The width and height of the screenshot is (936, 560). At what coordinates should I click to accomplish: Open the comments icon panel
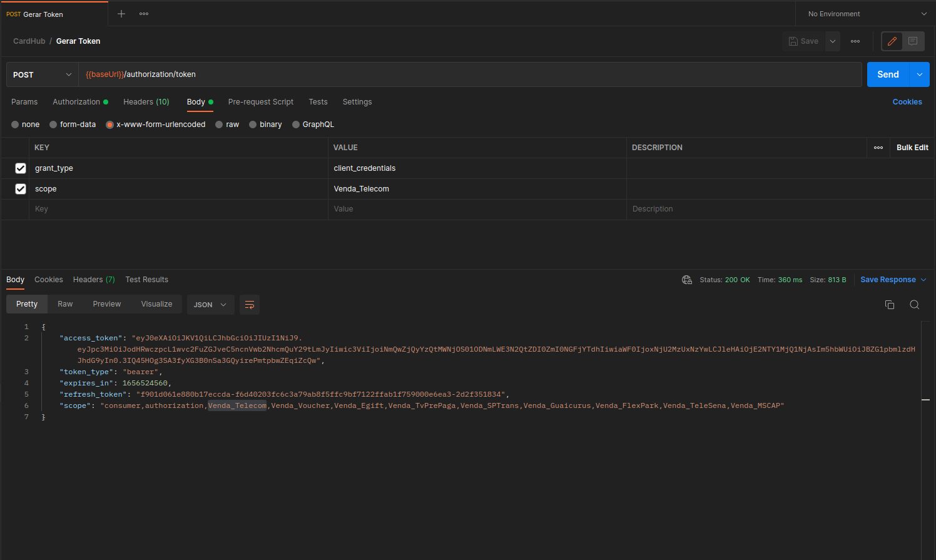913,41
